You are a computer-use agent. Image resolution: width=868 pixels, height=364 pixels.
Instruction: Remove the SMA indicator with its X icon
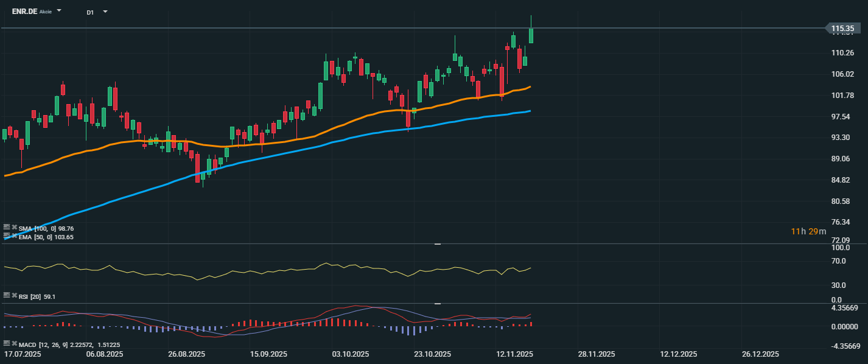point(15,228)
